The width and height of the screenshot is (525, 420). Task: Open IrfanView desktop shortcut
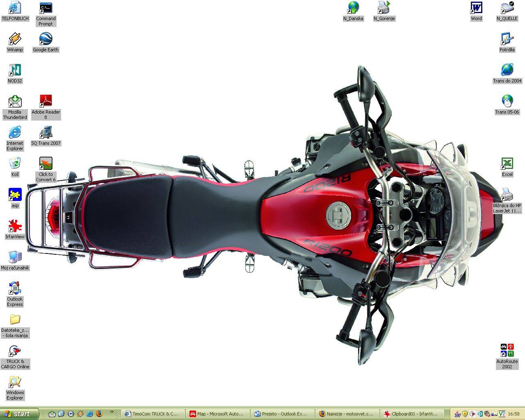click(15, 230)
